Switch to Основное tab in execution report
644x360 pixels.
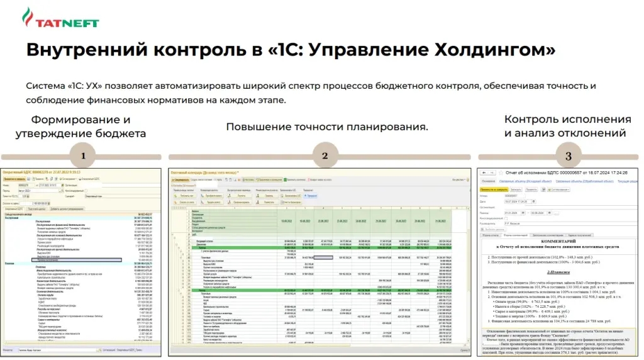click(x=488, y=181)
